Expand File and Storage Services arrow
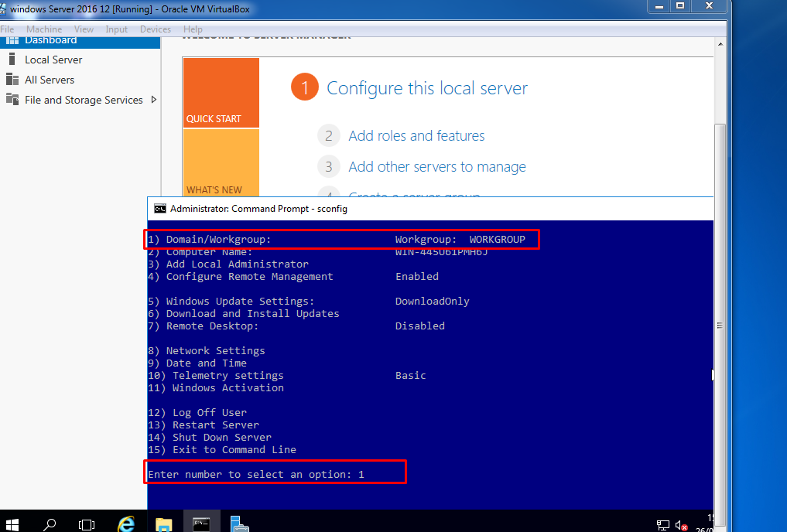The height and width of the screenshot is (532, 787). (153, 99)
